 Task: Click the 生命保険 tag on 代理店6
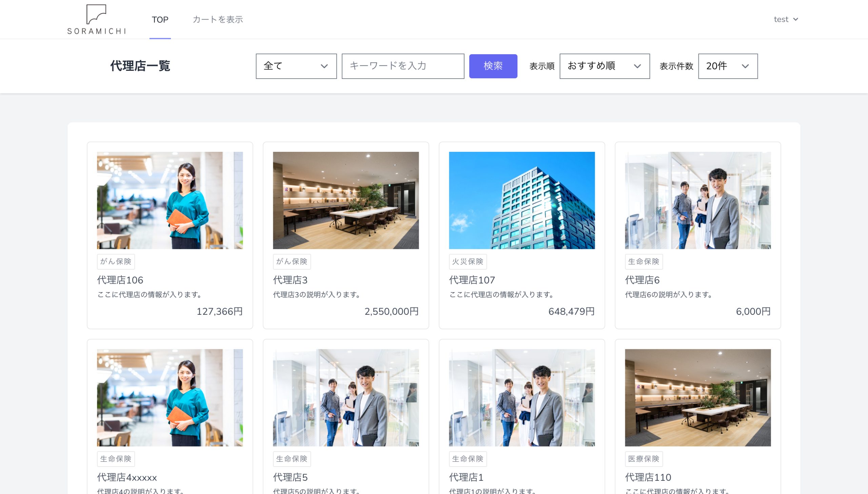click(643, 262)
